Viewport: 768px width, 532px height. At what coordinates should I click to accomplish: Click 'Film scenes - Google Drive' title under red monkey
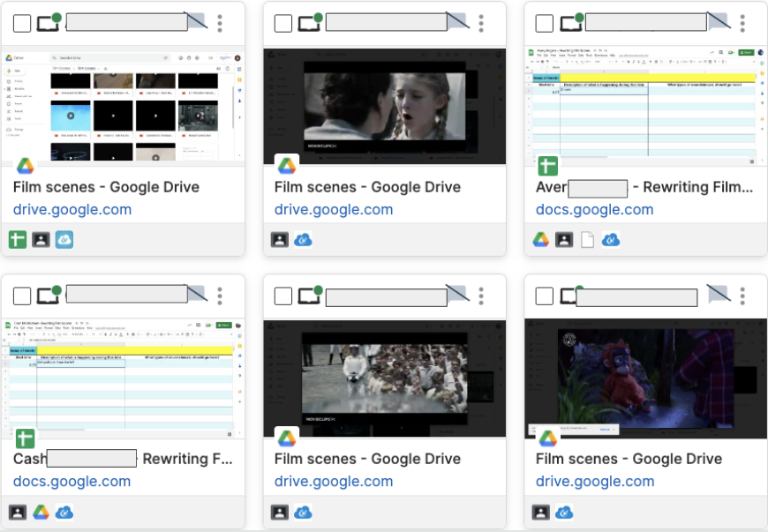coord(629,459)
